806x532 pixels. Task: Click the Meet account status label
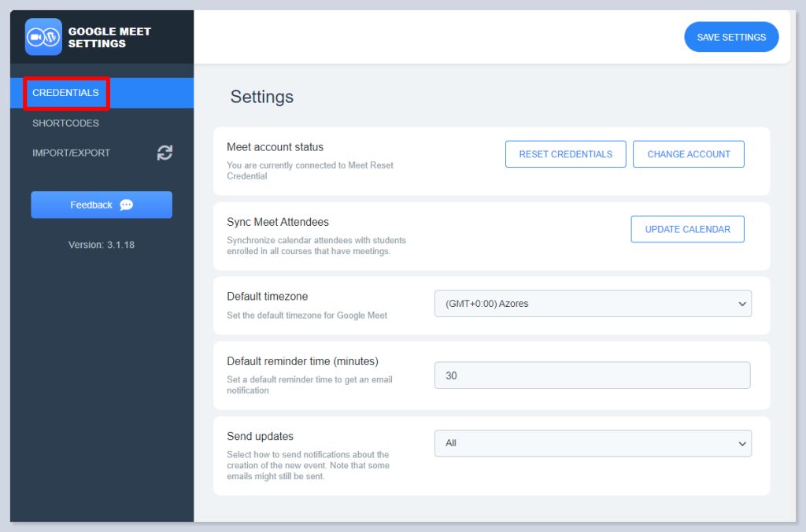(x=275, y=147)
